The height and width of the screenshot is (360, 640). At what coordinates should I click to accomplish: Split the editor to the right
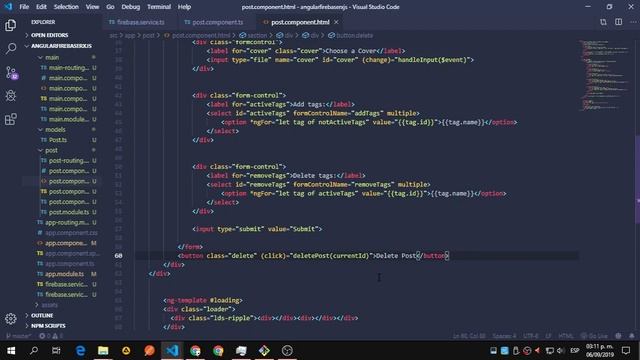point(618,22)
